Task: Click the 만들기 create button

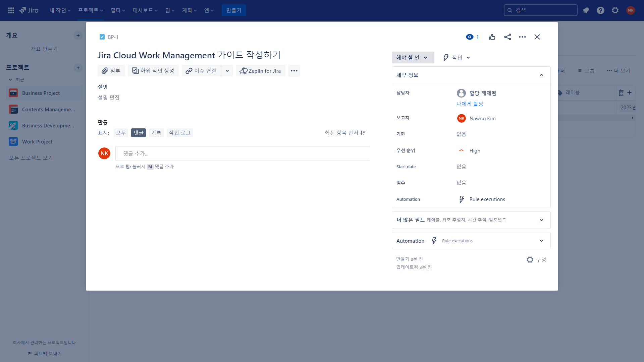Action: [234, 10]
